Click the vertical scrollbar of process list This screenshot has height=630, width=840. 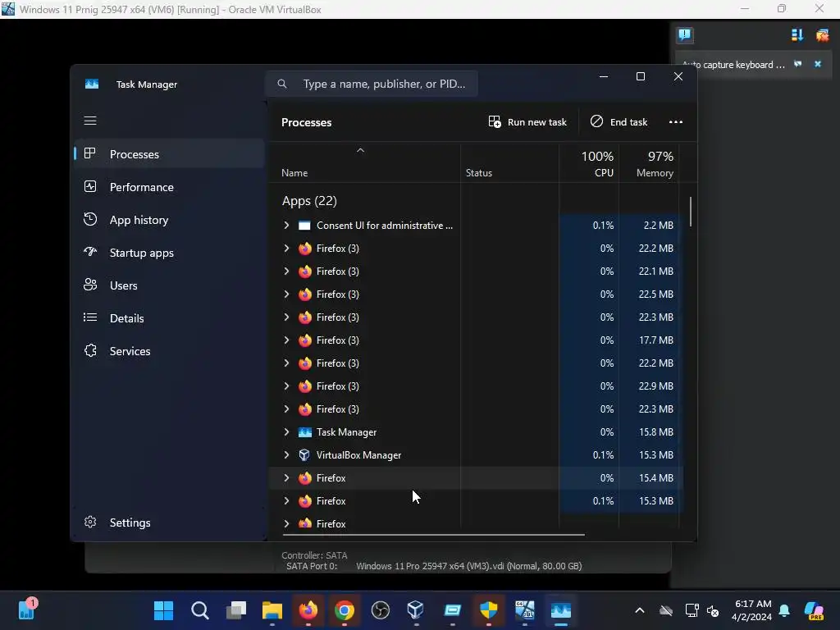coord(691,212)
